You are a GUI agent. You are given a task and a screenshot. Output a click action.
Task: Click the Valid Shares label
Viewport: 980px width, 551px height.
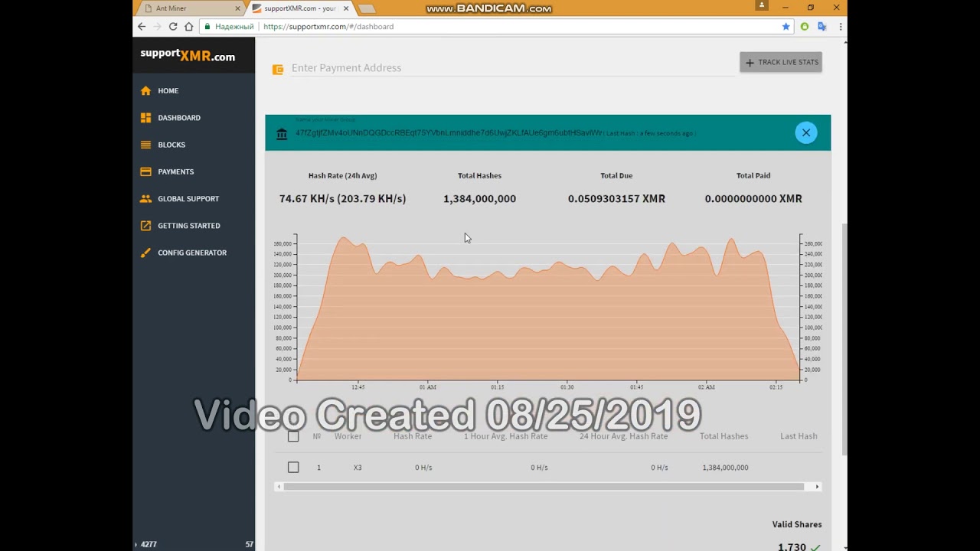[x=797, y=524]
